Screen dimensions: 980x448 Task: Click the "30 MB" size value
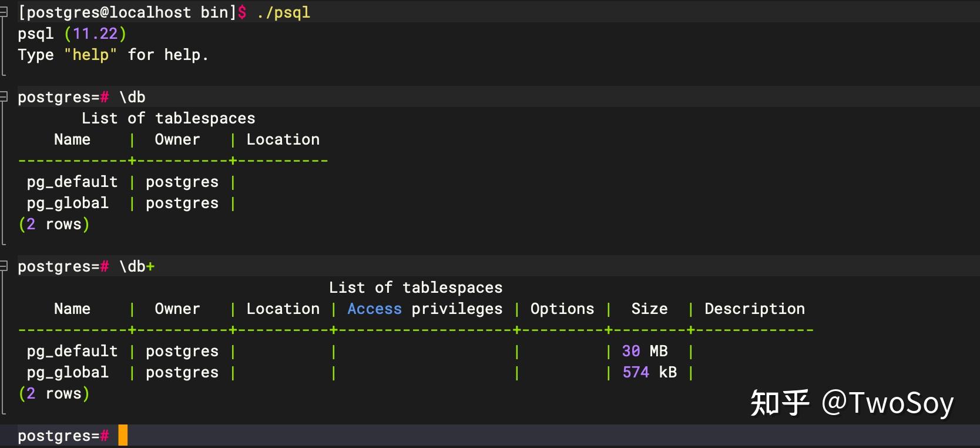645,351
